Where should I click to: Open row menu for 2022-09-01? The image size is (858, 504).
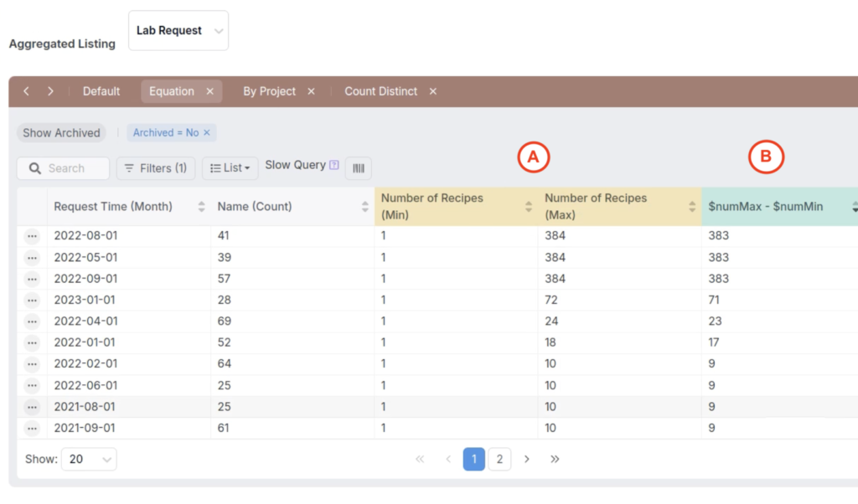33,280
